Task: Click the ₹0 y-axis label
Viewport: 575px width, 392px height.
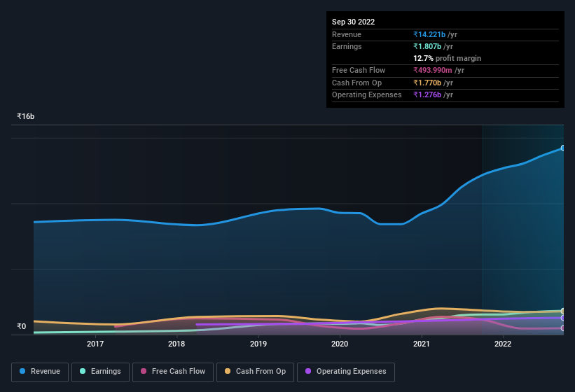Action: click(22, 326)
